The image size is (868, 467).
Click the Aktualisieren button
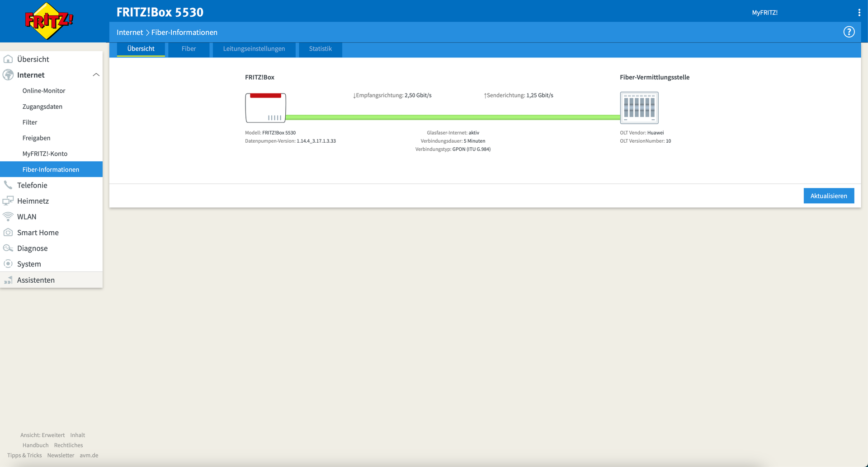(x=829, y=196)
